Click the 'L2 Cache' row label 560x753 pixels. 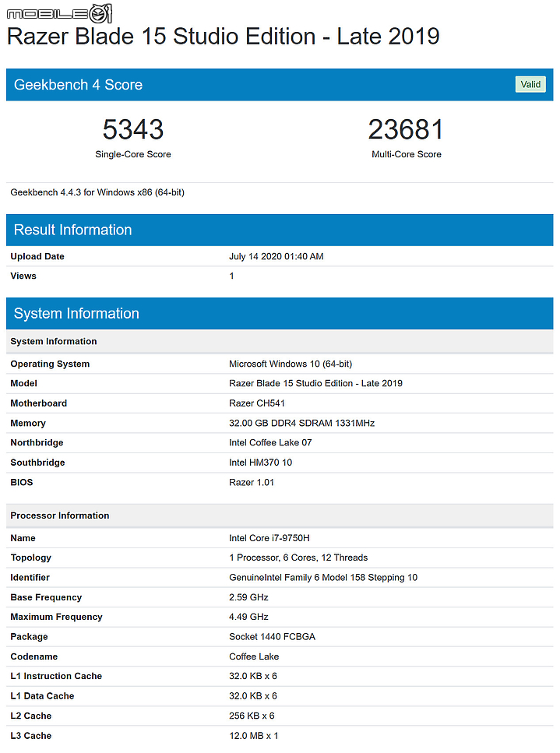[31, 716]
